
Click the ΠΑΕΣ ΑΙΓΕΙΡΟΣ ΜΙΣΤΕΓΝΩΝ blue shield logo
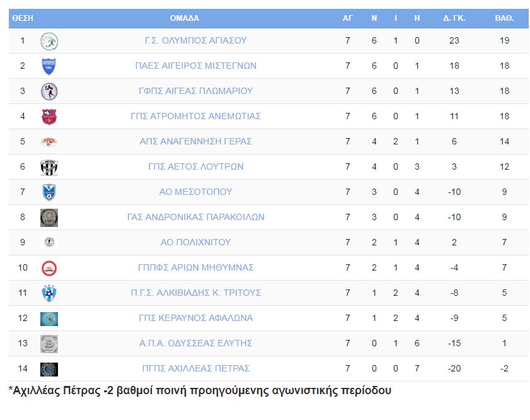click(x=49, y=66)
